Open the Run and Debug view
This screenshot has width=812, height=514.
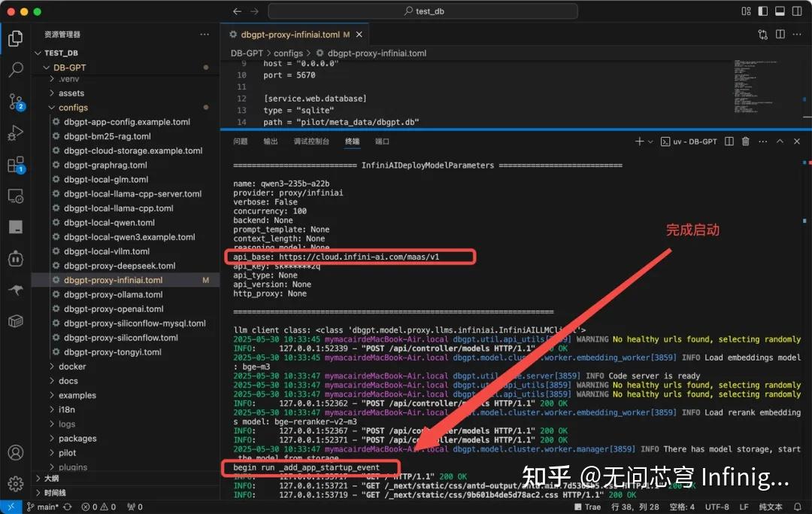click(x=15, y=132)
